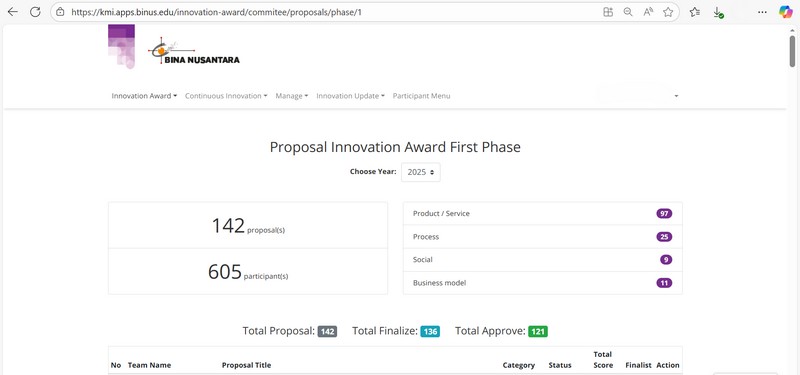Select the Social category row
Screen dimensions: 800x375
[543, 260]
